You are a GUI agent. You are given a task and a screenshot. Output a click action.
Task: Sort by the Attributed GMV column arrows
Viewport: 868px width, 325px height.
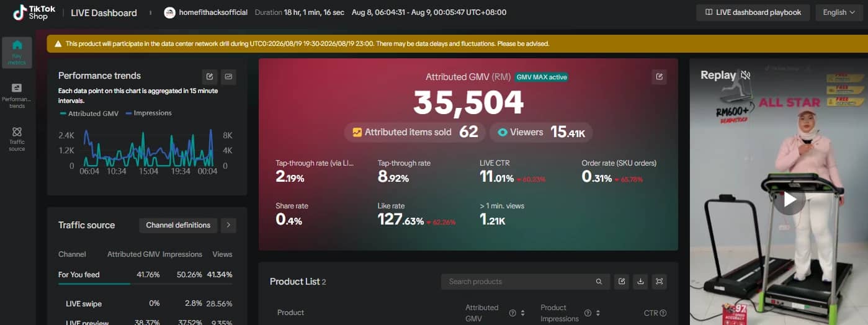click(523, 313)
